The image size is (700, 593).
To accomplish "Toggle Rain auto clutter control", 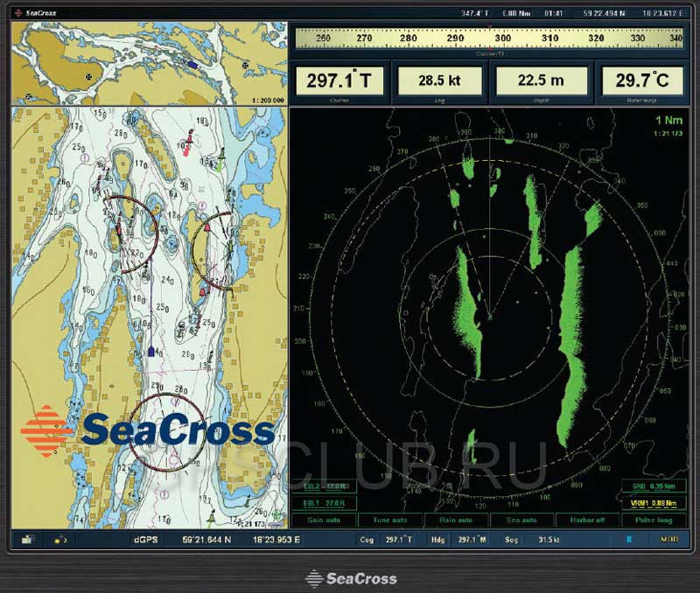I will pos(456,520).
